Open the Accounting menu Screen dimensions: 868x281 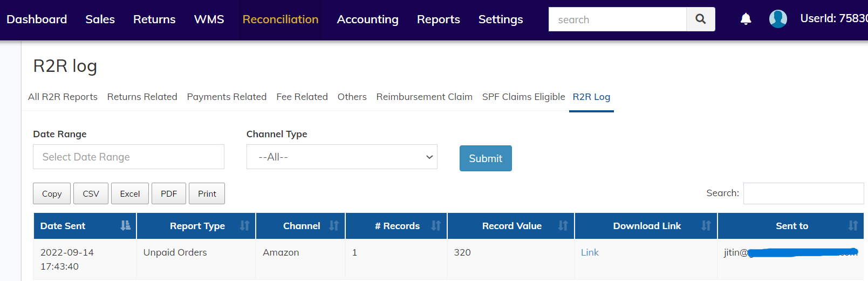pyautogui.click(x=367, y=19)
